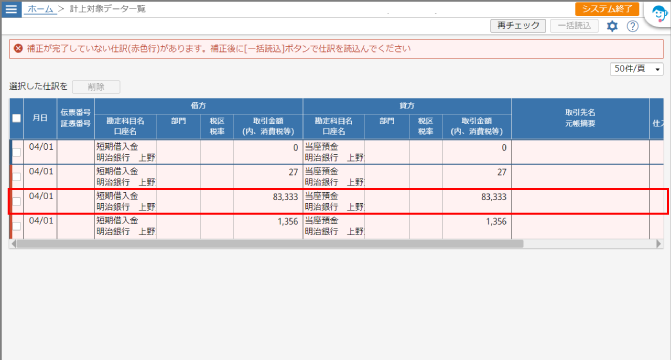Click 当座預金 in the 1,356 row
Image resolution: width=671 pixels, height=360 pixels.
click(321, 221)
